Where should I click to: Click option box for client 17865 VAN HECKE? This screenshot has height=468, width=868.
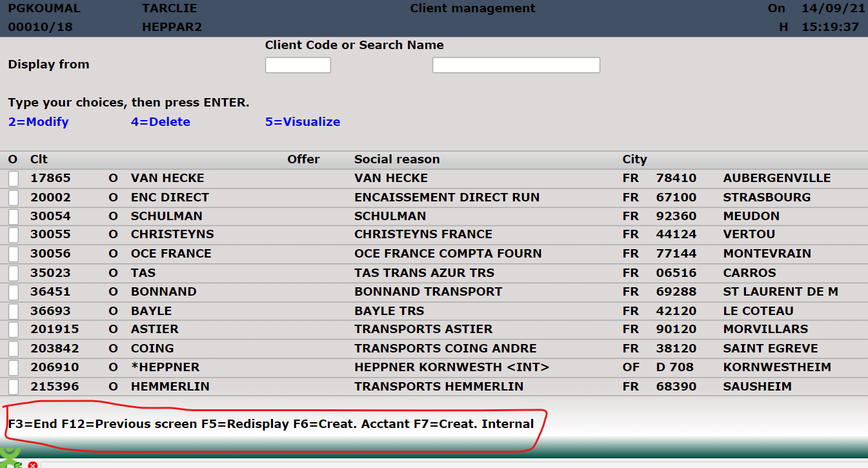(14, 179)
